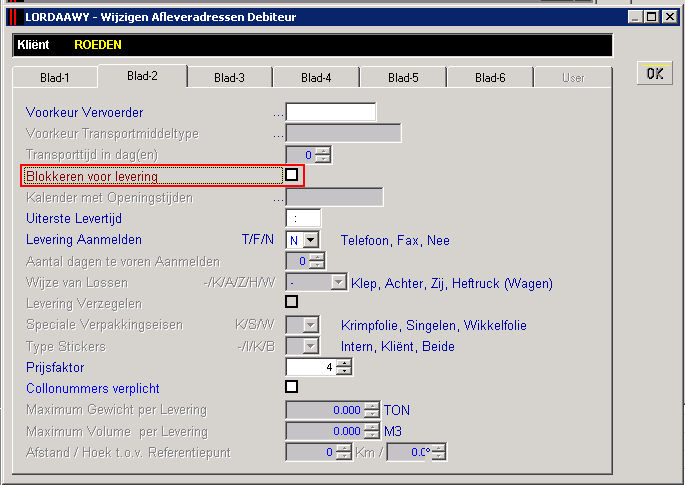The width and height of the screenshot is (685, 485).
Task: Click the Voorkeur Vervoerder input field
Action: pos(331,112)
